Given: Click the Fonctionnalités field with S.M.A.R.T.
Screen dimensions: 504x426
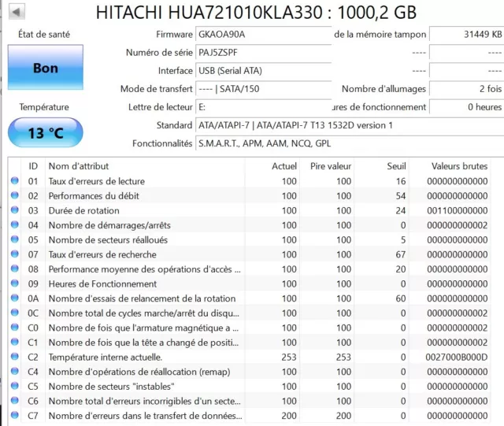Looking at the screenshot, I should 350,143.
